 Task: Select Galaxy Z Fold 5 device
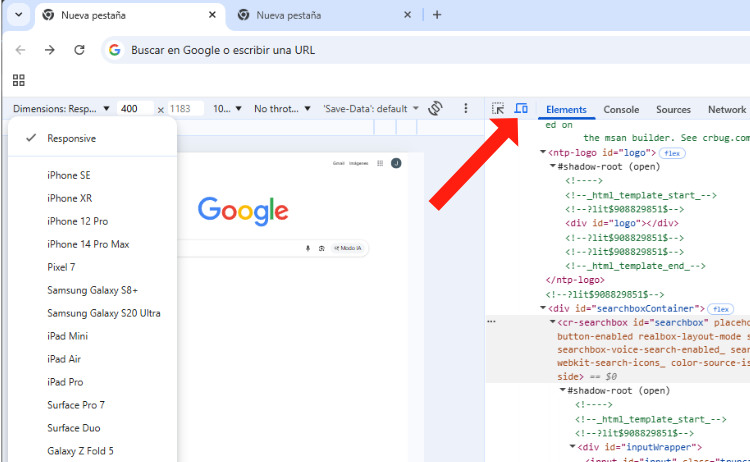93,451
